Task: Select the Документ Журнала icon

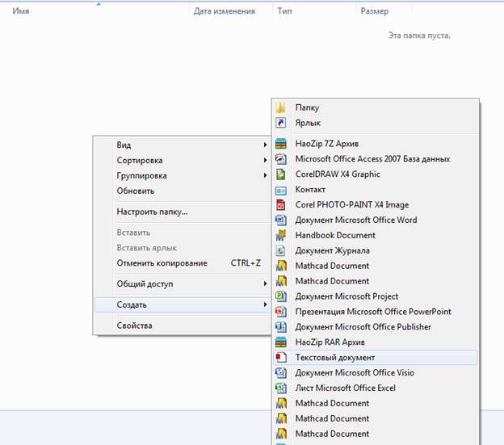Action: [x=281, y=250]
